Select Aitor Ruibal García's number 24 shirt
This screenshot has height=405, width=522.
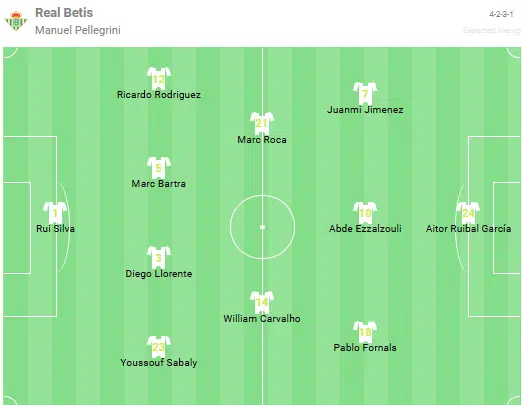[468, 213]
